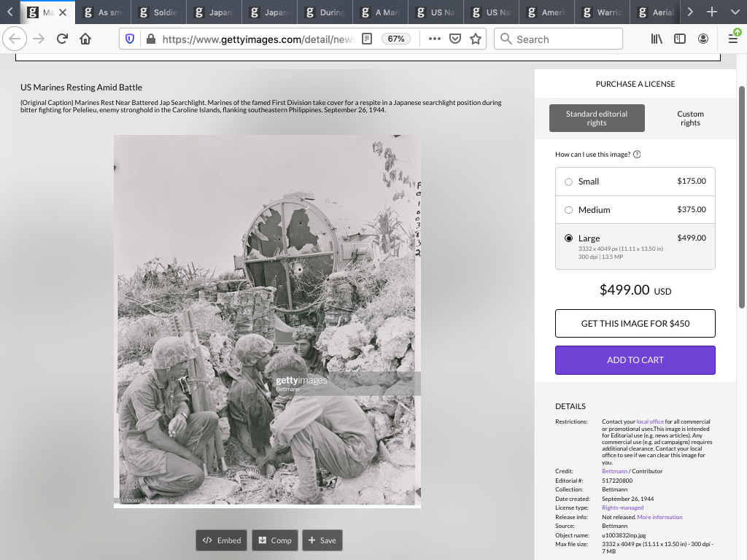Image resolution: width=747 pixels, height=560 pixels.
Task: Switch to the "Soldie" browser tab
Action: 159,12
